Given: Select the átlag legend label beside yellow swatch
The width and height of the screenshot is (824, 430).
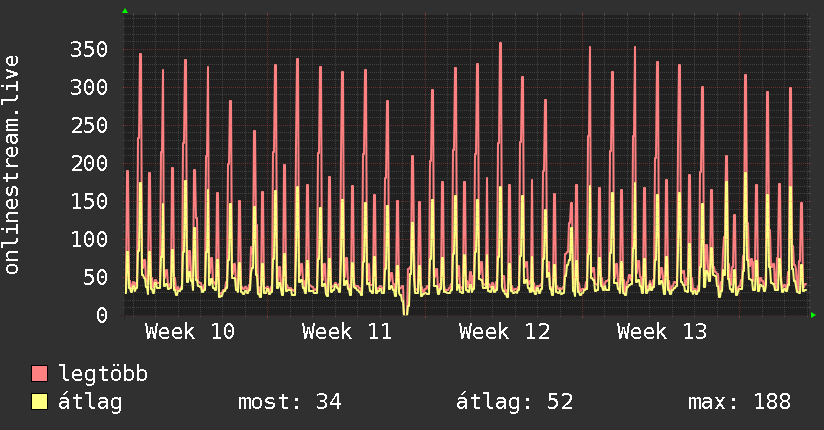Looking at the screenshot, I should point(90,402).
